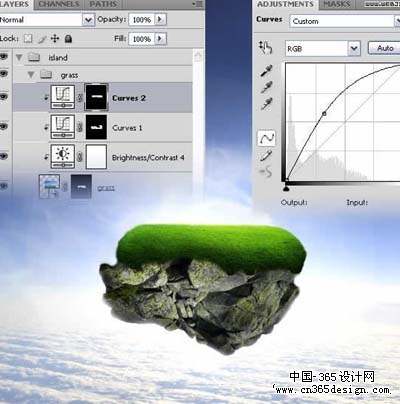This screenshot has height=404, width=400.
Task: Click link icon of Brightness/Contrast 4 layer
Action: click(80, 157)
